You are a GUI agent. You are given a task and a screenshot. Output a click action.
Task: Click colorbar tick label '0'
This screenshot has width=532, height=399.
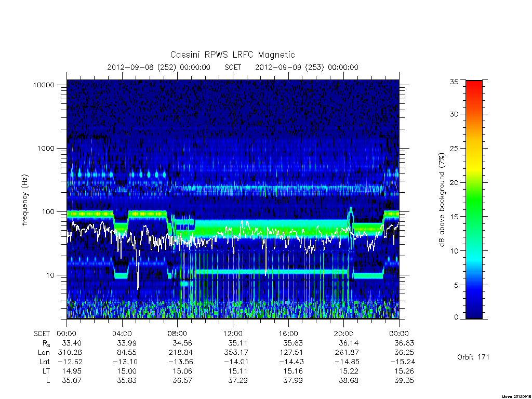(456, 317)
